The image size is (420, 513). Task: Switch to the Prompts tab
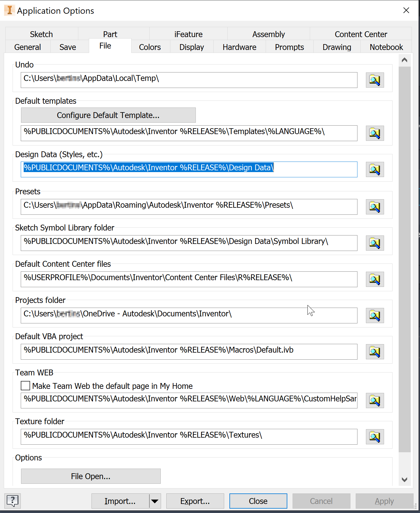coord(290,47)
